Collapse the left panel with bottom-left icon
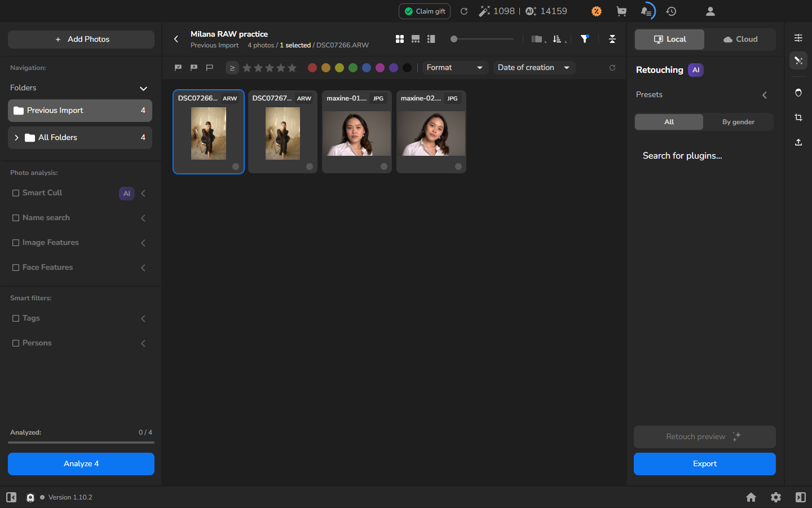This screenshot has height=508, width=812. pyautogui.click(x=11, y=497)
